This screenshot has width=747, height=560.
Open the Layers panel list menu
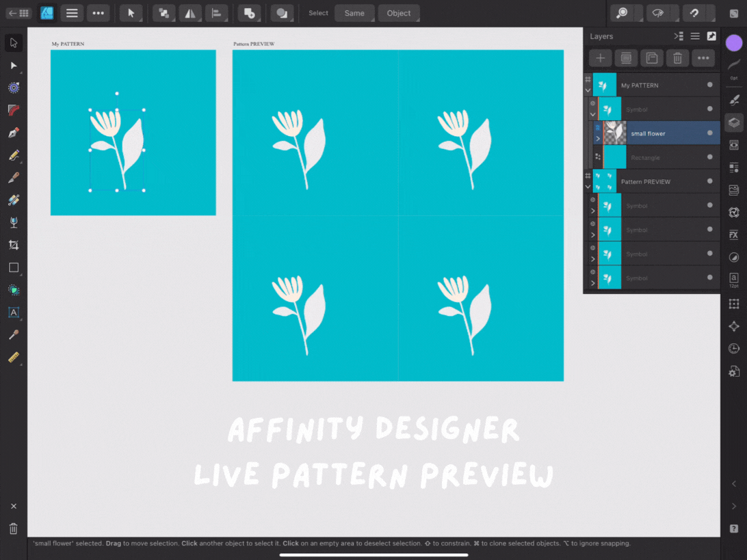click(695, 36)
